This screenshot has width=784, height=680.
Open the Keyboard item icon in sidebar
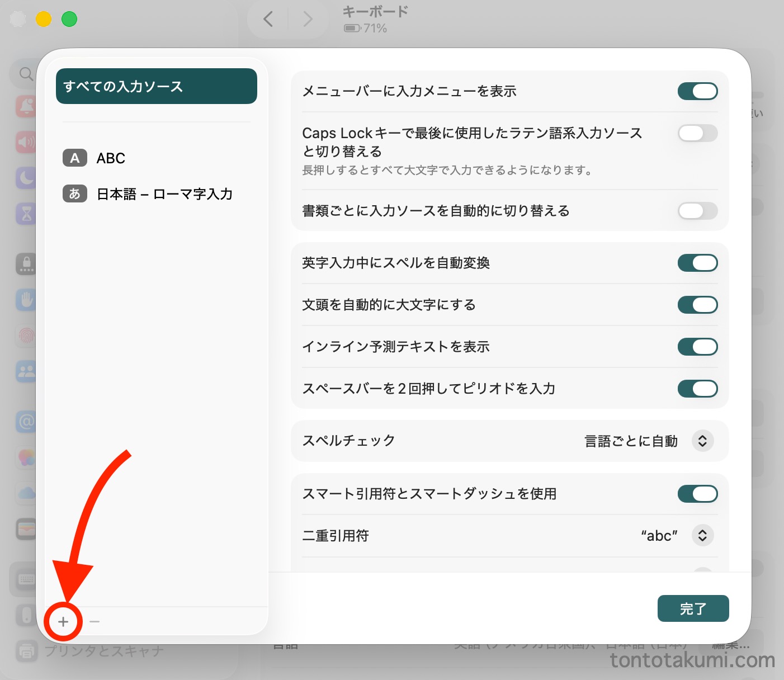pyautogui.click(x=26, y=579)
